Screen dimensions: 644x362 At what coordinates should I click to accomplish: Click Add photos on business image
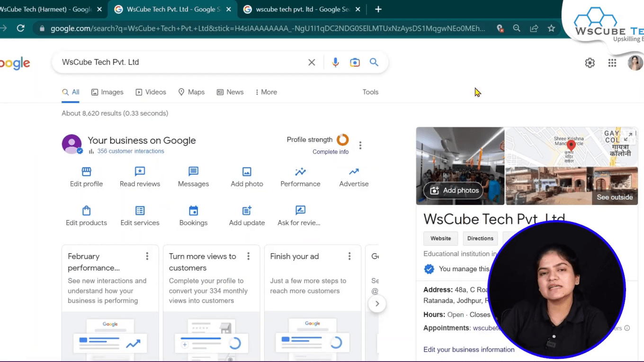point(453,191)
